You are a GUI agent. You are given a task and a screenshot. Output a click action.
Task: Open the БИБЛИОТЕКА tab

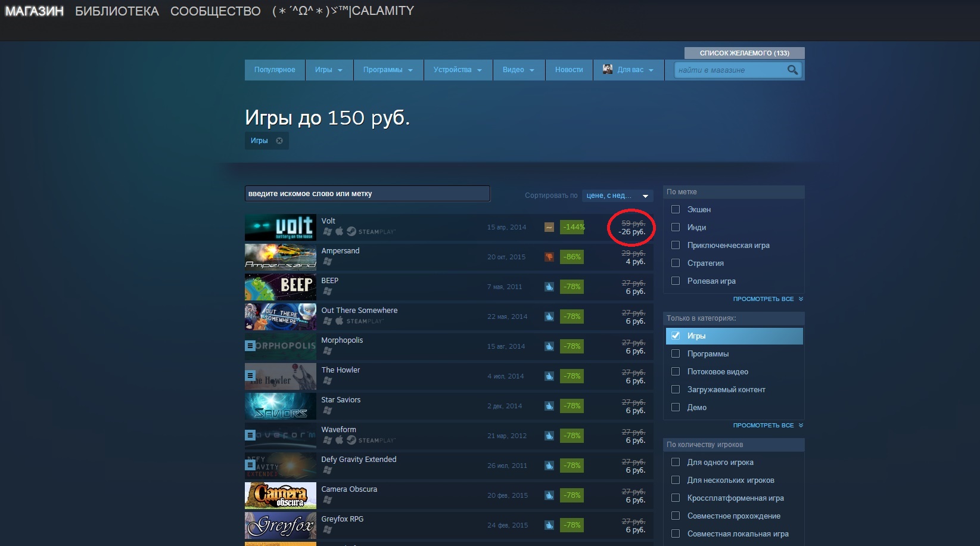(x=117, y=11)
